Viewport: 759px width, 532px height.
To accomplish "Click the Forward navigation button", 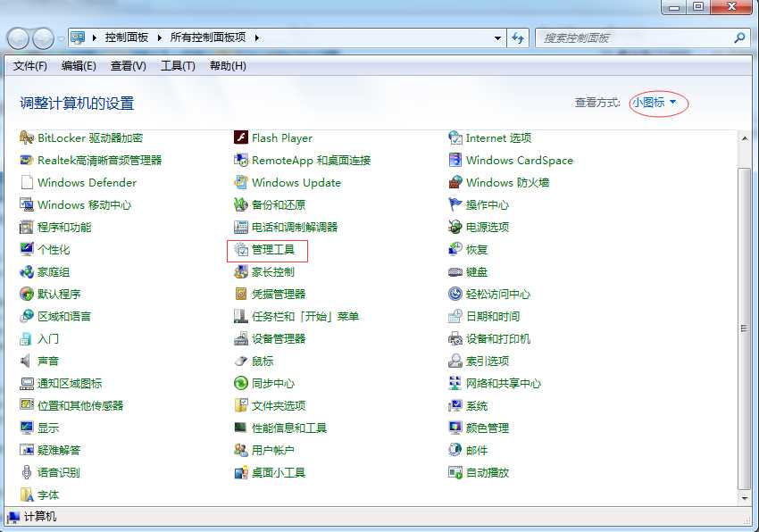I will pos(43,38).
